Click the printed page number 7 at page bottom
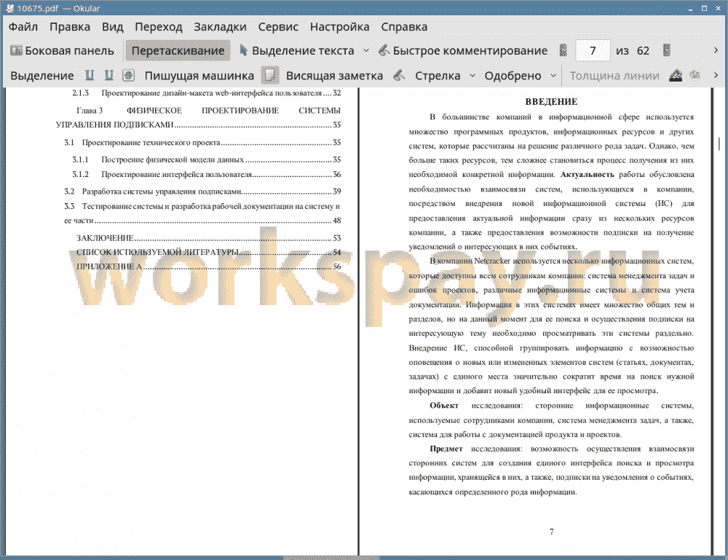 [552, 532]
